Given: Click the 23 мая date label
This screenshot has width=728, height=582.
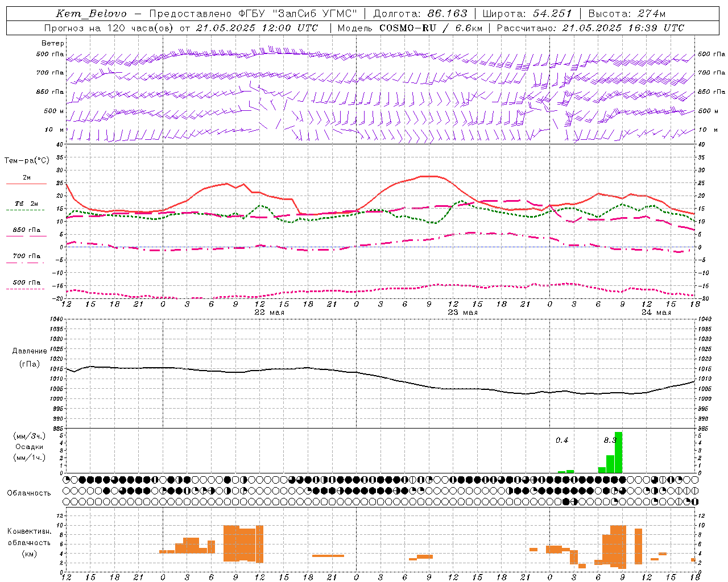Looking at the screenshot, I should [463, 313].
